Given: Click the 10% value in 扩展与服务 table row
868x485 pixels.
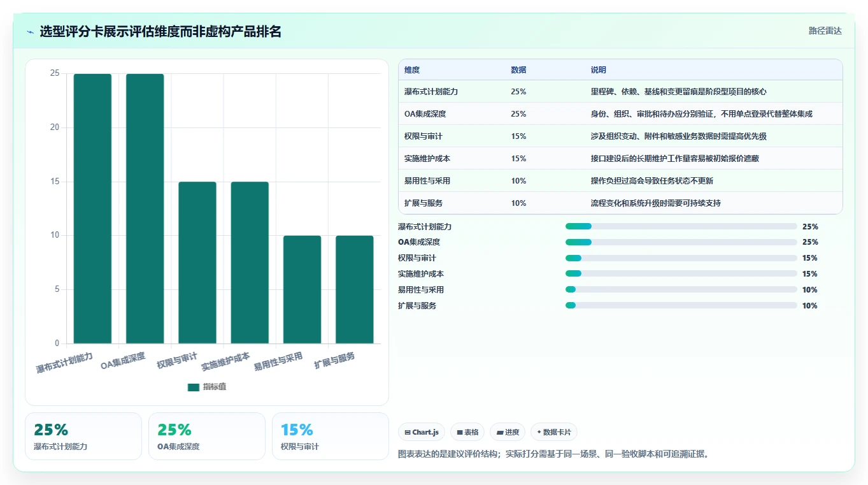Looking at the screenshot, I should point(518,203).
